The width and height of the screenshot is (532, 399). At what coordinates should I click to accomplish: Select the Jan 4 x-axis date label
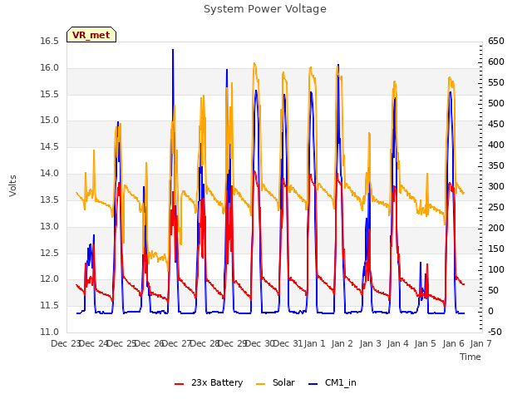click(397, 343)
